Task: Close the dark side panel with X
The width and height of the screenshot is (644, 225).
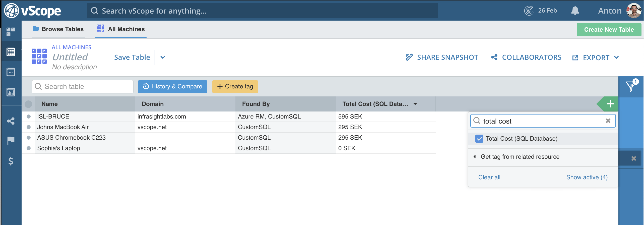Action: coord(633,158)
